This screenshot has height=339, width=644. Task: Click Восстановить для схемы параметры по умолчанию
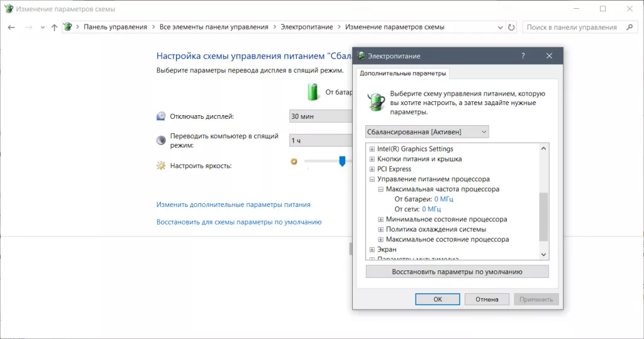click(x=239, y=222)
